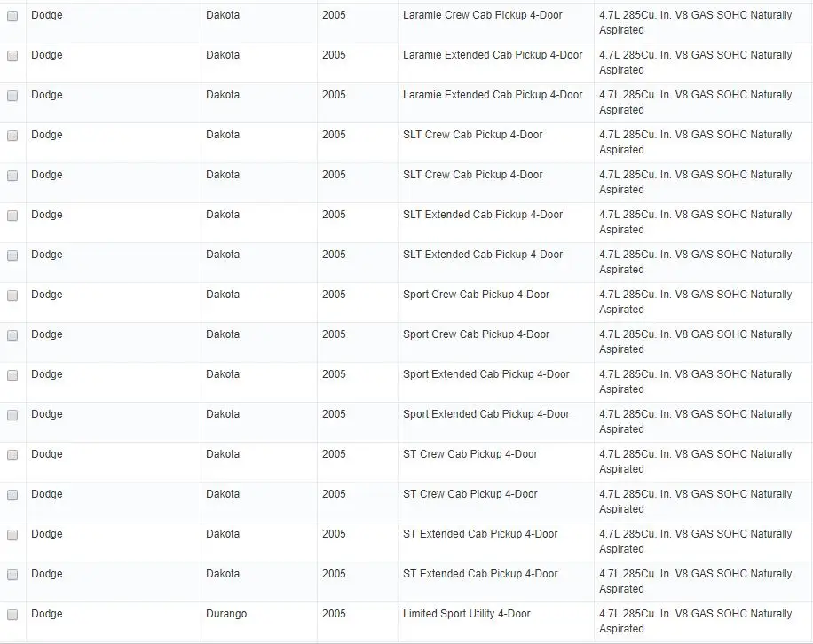Select the second Sport Extended Cab Pickup row's checkbox
The height and width of the screenshot is (644, 813).
(x=12, y=415)
